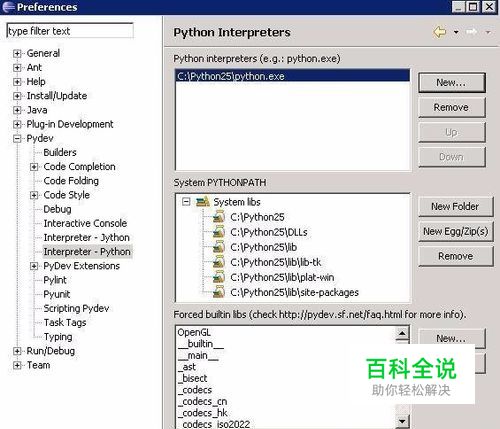Collapse the Pydev tree node
Image resolution: width=500 pixels, height=429 pixels.
tap(17, 138)
